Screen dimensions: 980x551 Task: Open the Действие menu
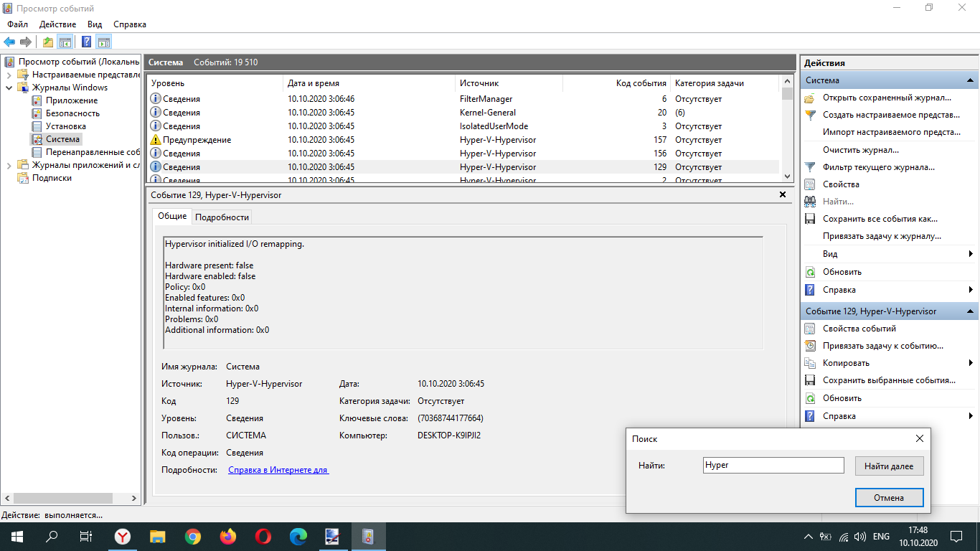(x=57, y=24)
